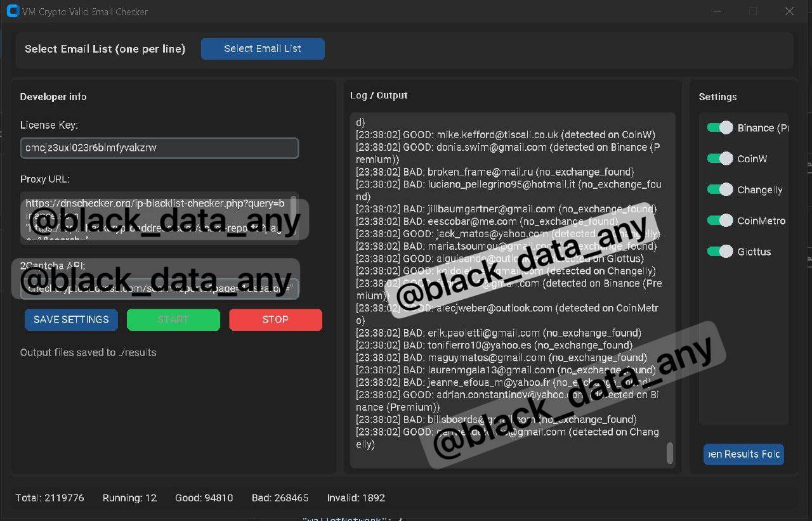
Task: Click the Log / Output scrollbar
Action: pos(669,453)
